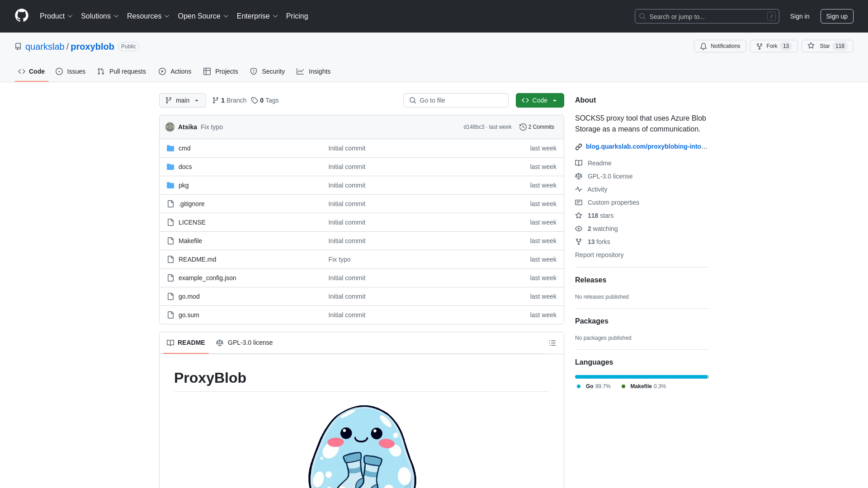Open the quarkslab owner link
The width and height of the screenshot is (868, 488).
45,47
